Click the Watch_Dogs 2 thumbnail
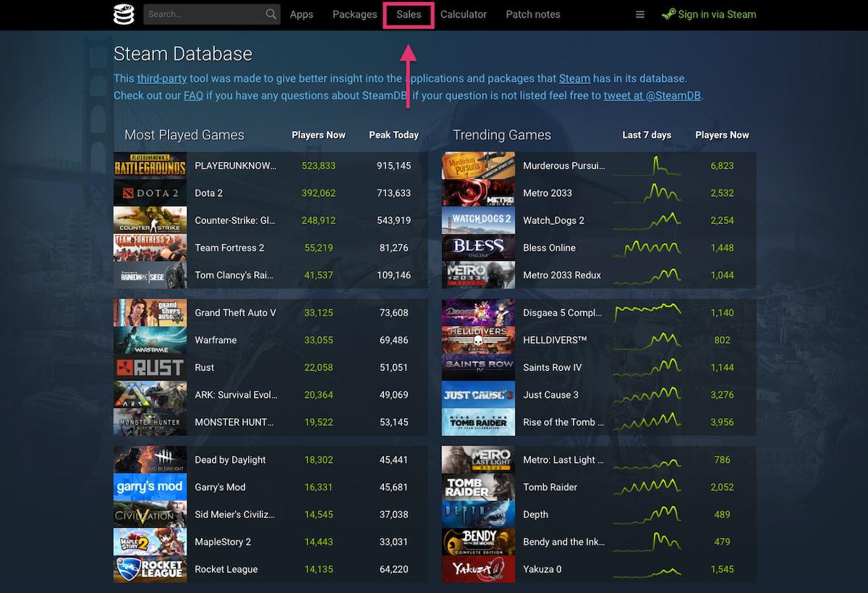Image resolution: width=868 pixels, height=593 pixels. click(x=478, y=220)
